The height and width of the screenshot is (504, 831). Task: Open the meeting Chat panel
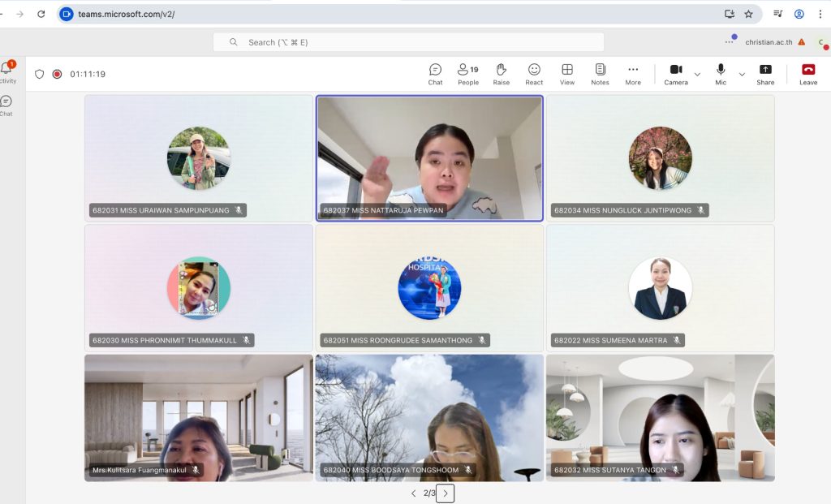click(435, 74)
